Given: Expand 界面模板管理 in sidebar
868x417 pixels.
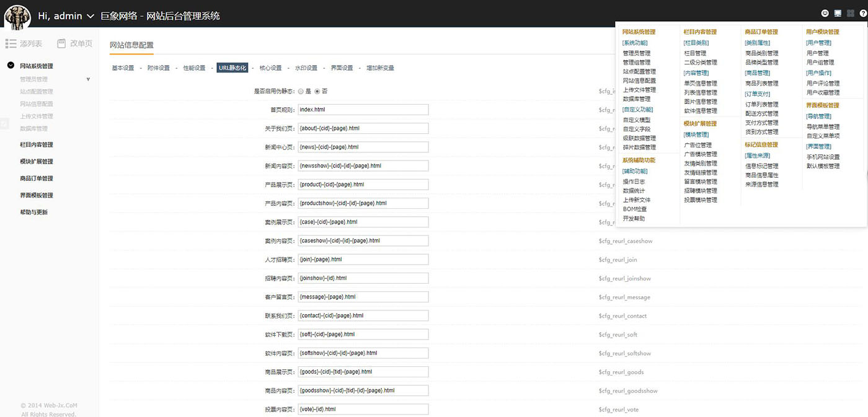Looking at the screenshot, I should (x=37, y=195).
